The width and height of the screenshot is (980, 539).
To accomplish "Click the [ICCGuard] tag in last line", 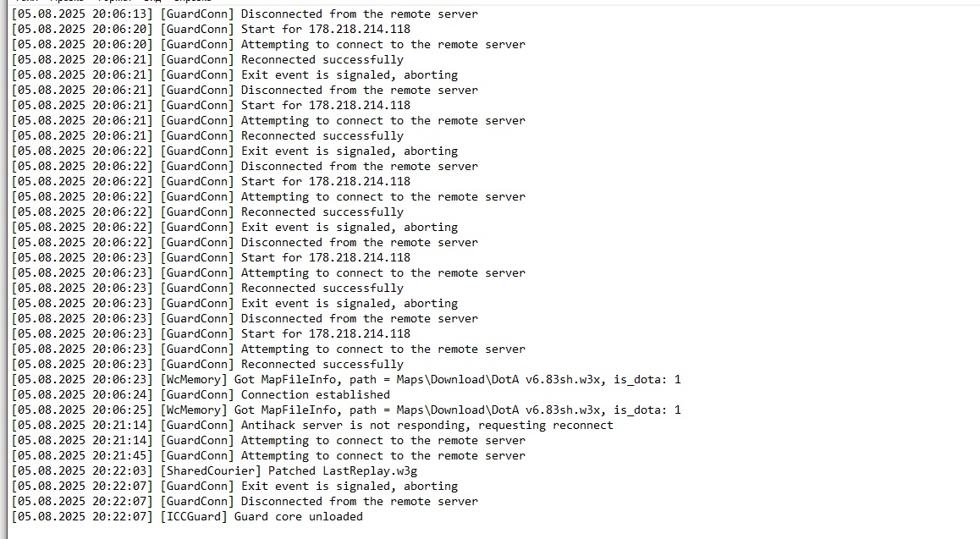I will click(x=194, y=516).
